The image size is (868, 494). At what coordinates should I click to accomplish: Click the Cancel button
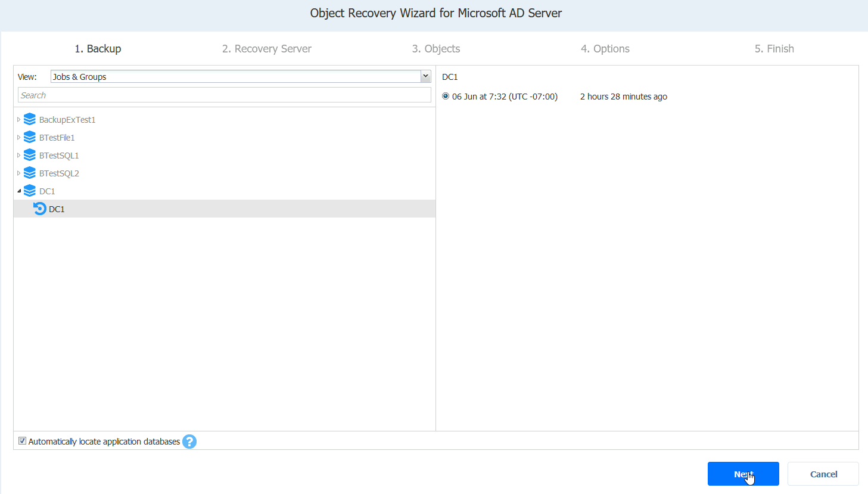[x=823, y=474]
